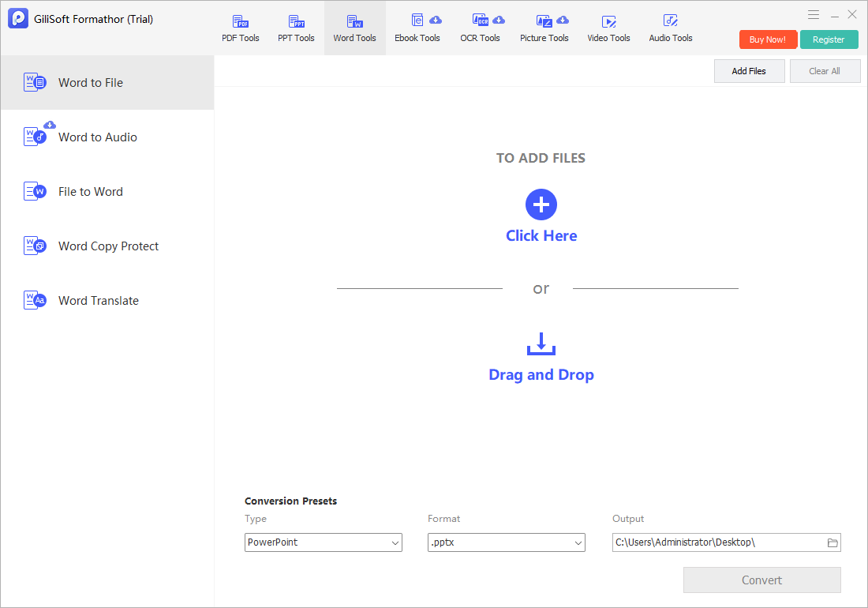
Task: Expand the PowerPoint Type dropdown
Action: point(324,542)
